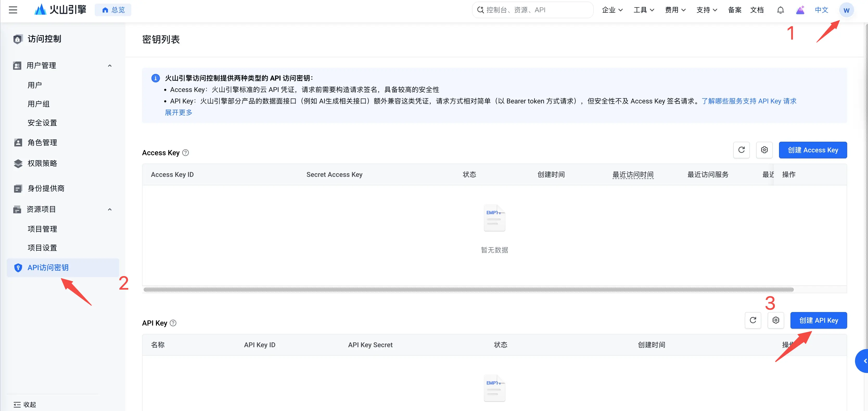Viewport: 868px width, 411px height.
Task: Collapse the 资源项目 sidebar section
Action: pyautogui.click(x=110, y=209)
